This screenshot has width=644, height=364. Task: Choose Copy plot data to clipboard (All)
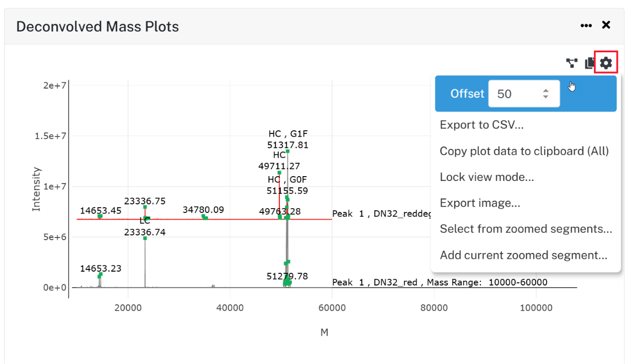tap(524, 151)
